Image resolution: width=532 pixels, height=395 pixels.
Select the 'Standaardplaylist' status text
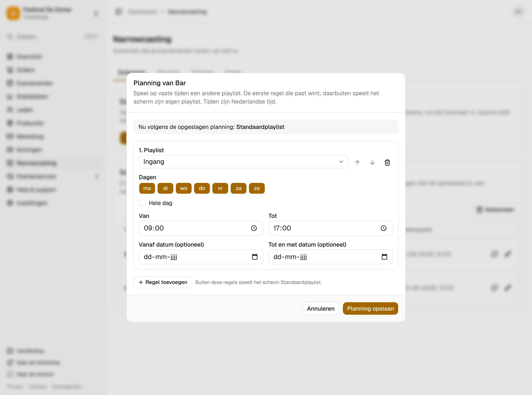click(x=260, y=127)
